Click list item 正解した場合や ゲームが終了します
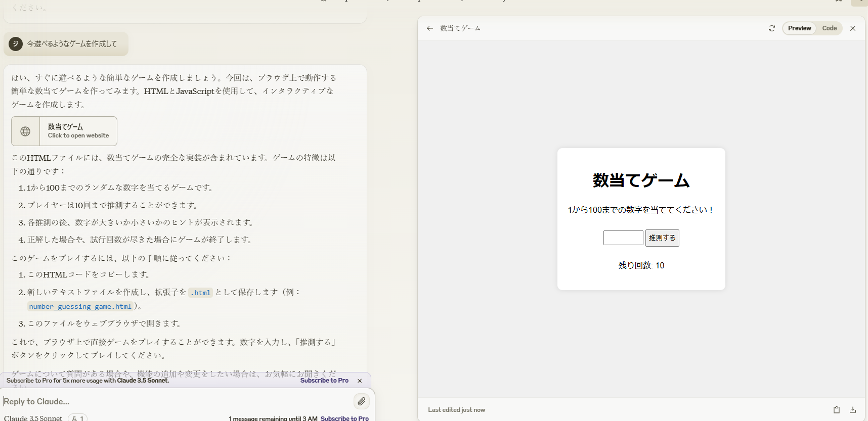Viewport: 868px width, 421px height. click(x=141, y=240)
